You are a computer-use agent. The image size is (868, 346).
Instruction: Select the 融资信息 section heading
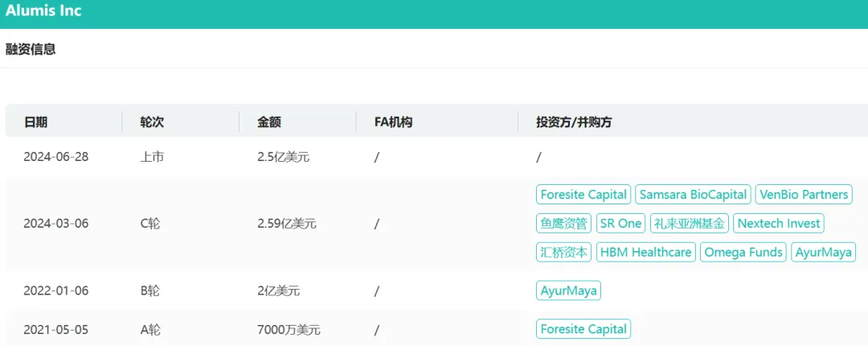(31, 49)
